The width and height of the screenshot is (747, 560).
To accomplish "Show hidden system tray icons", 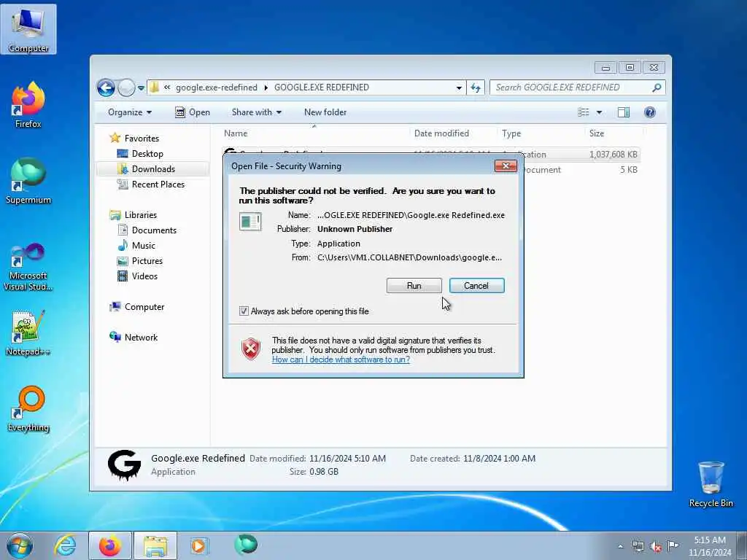I will coord(620,546).
